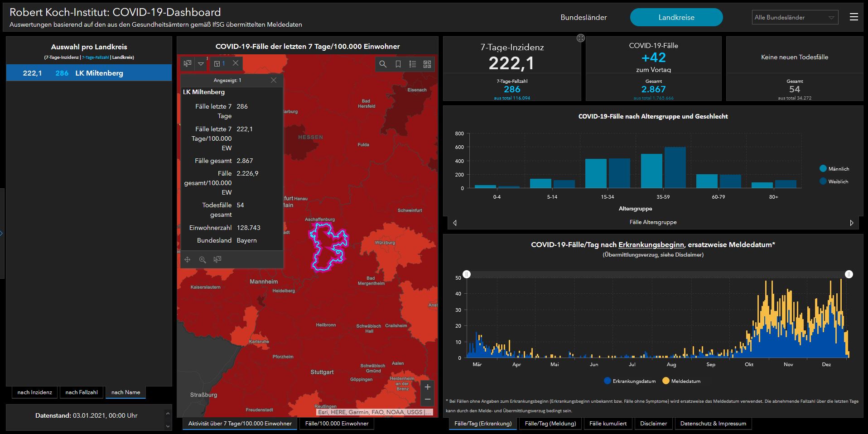Toggle Meldedatum series in chart legend
This screenshot has width=868, height=434.
681,381
